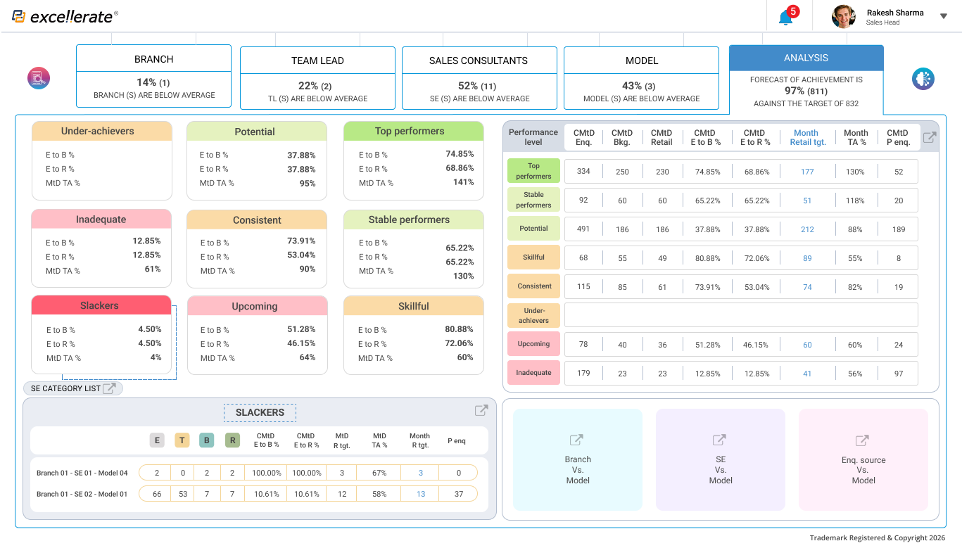Click pop-out icon in Branch Vs. Model card
Viewport: 962px width, 560px height.
pyautogui.click(x=576, y=440)
